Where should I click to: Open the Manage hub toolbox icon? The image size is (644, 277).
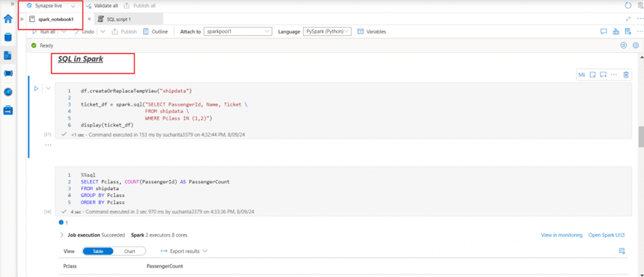click(x=8, y=110)
